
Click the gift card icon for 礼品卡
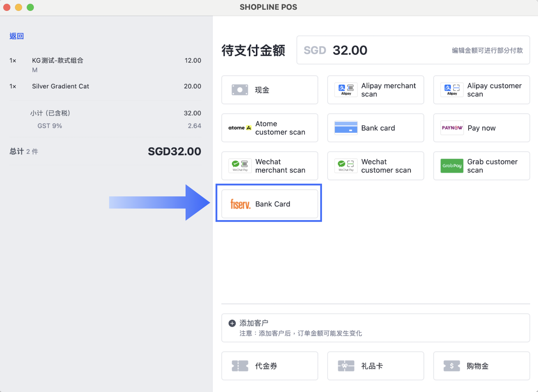pyautogui.click(x=346, y=366)
